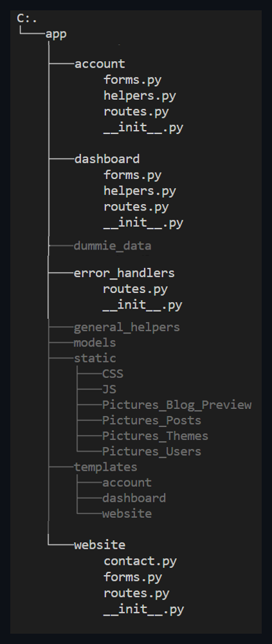Select the app root folder

pos(56,35)
